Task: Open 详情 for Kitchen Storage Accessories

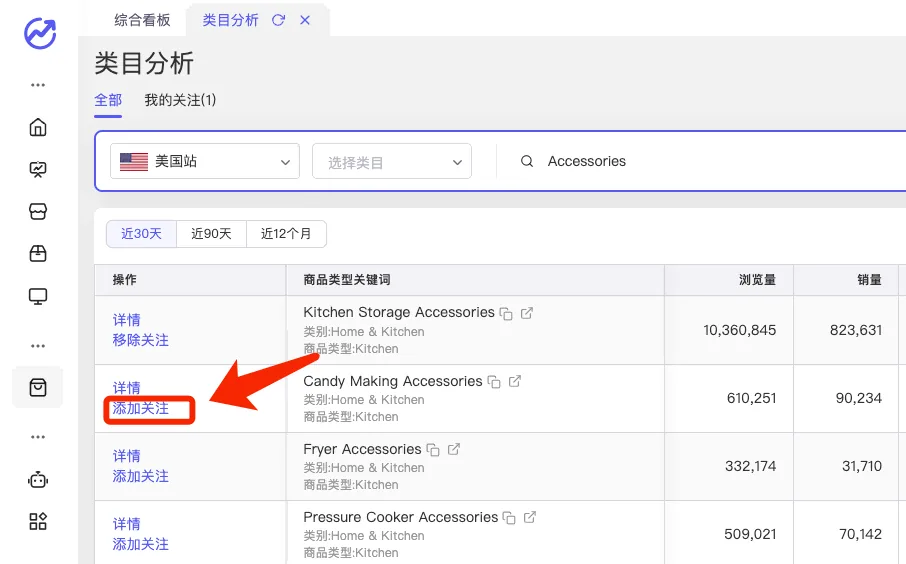Action: pyautogui.click(x=127, y=320)
